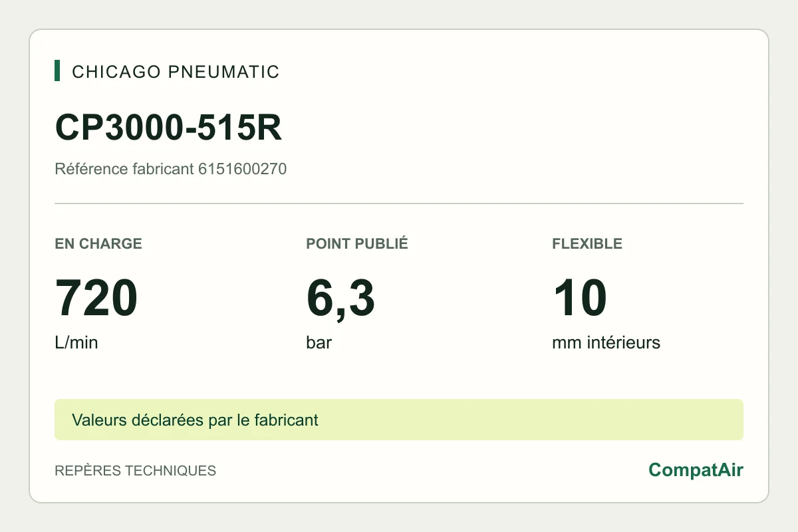The height and width of the screenshot is (532, 798).
Task: Click the POINT PUBLIÉ heading
Action: click(x=357, y=243)
